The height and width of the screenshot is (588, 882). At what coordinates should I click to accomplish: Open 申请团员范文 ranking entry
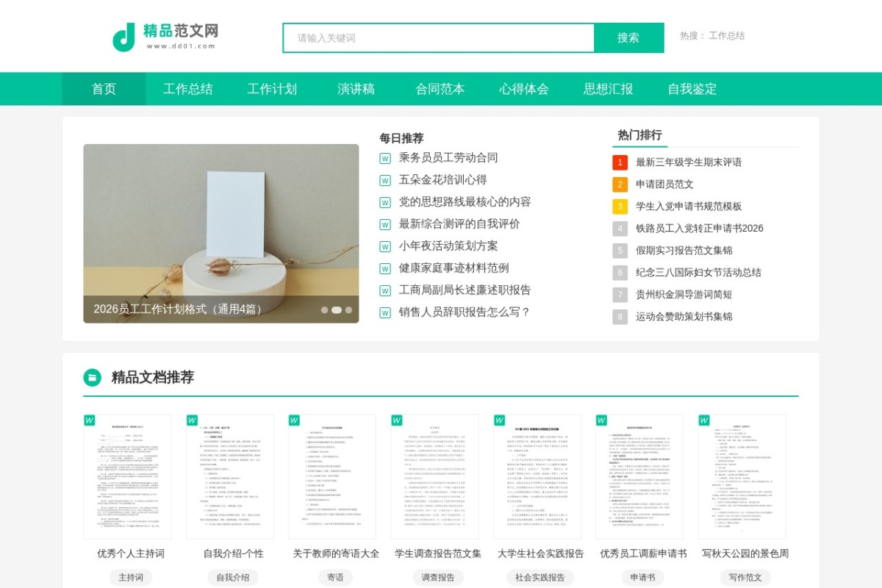pyautogui.click(x=664, y=184)
